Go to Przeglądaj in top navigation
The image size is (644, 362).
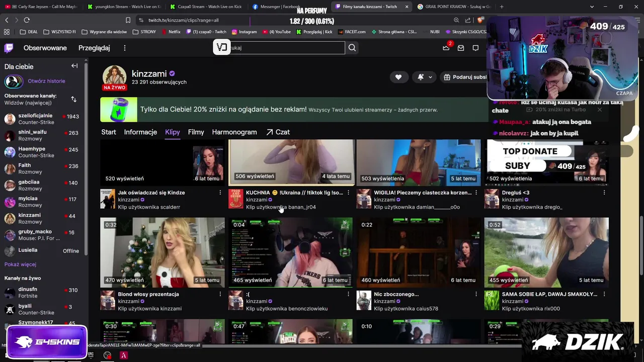(x=94, y=48)
